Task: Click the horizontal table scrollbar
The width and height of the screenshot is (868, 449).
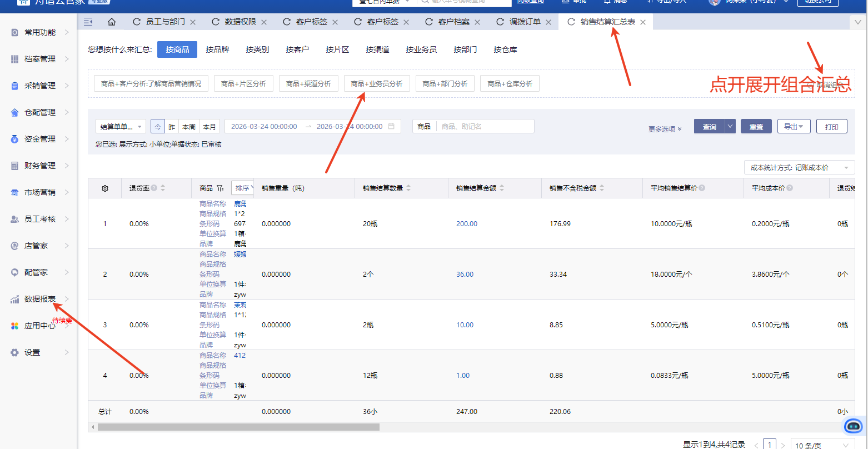Action: (239, 427)
